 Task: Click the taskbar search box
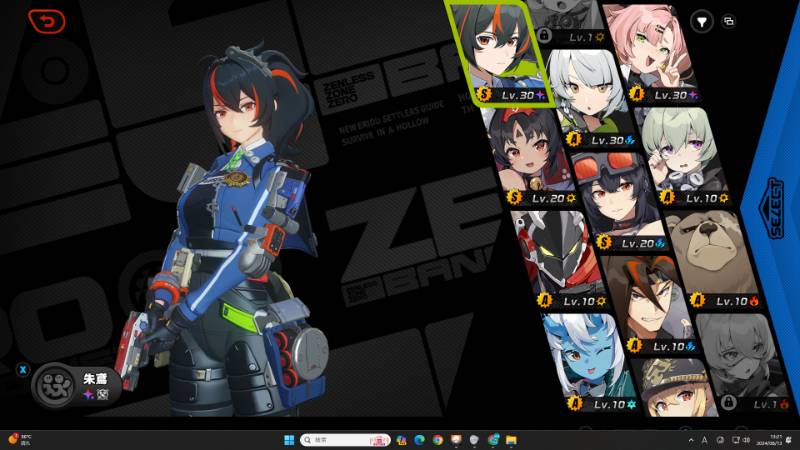[345, 440]
